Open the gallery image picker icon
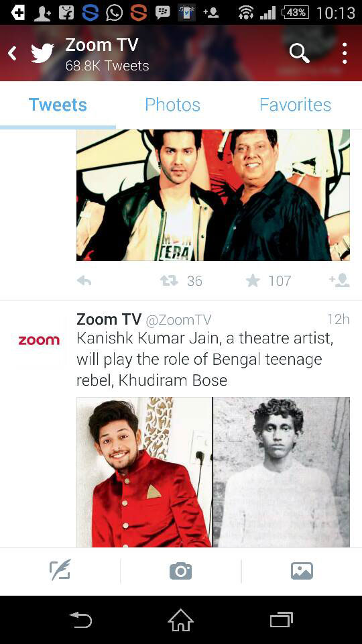Viewport: 362px width, 644px height. (x=302, y=572)
